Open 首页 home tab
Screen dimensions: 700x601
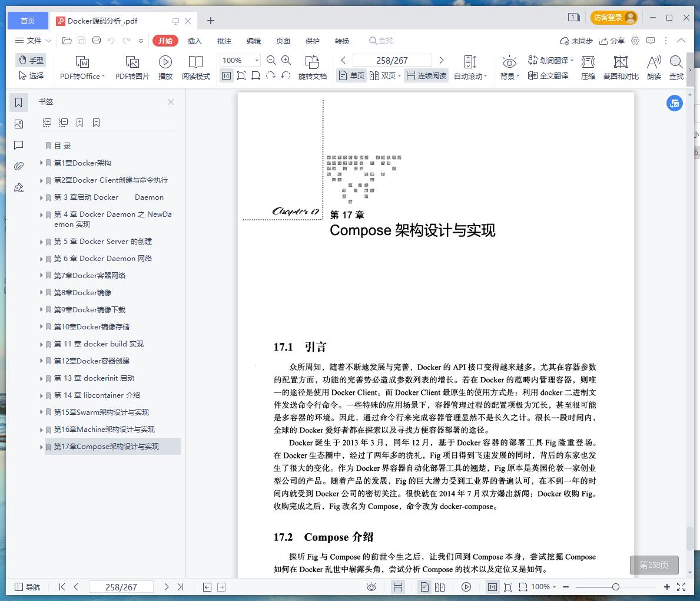pos(28,21)
